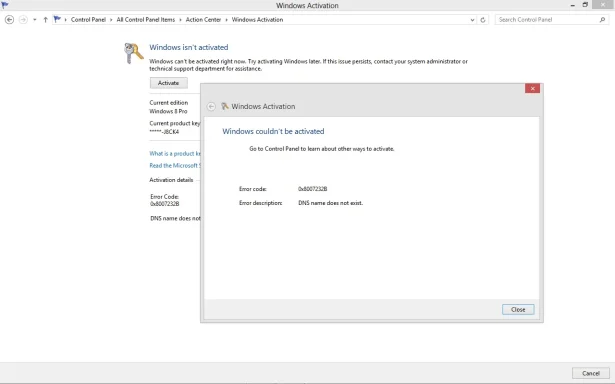The width and height of the screenshot is (615, 384).
Task: Click the window flag icon in title bar
Action: [x=5, y=5]
